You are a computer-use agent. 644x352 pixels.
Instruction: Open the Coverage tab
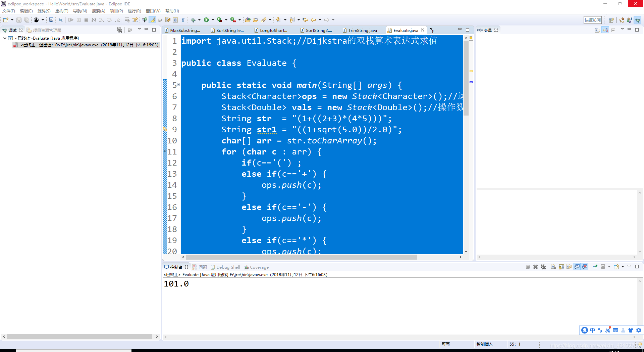257,267
